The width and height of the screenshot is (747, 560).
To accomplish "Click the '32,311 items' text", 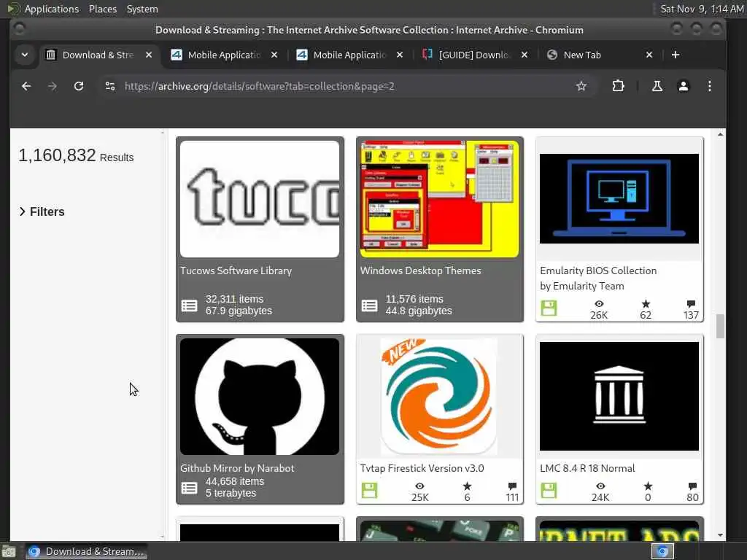I will click(x=234, y=299).
